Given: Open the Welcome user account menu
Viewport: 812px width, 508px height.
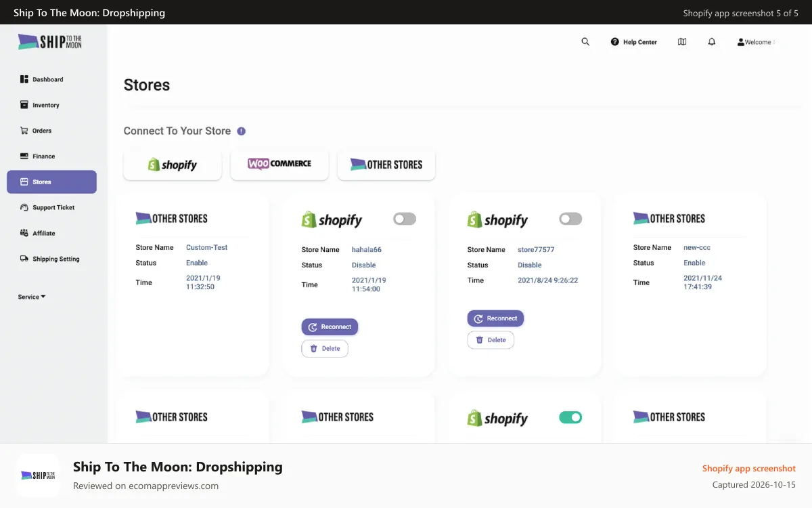Looking at the screenshot, I should coord(756,42).
